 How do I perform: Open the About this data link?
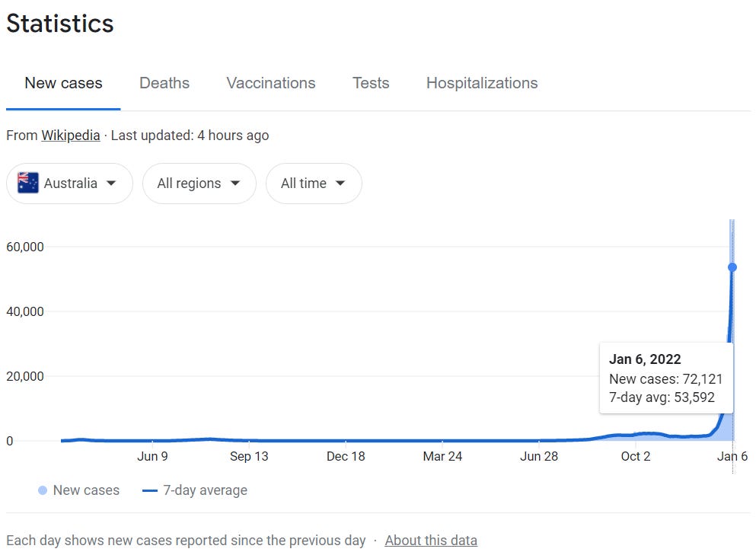pyautogui.click(x=431, y=541)
